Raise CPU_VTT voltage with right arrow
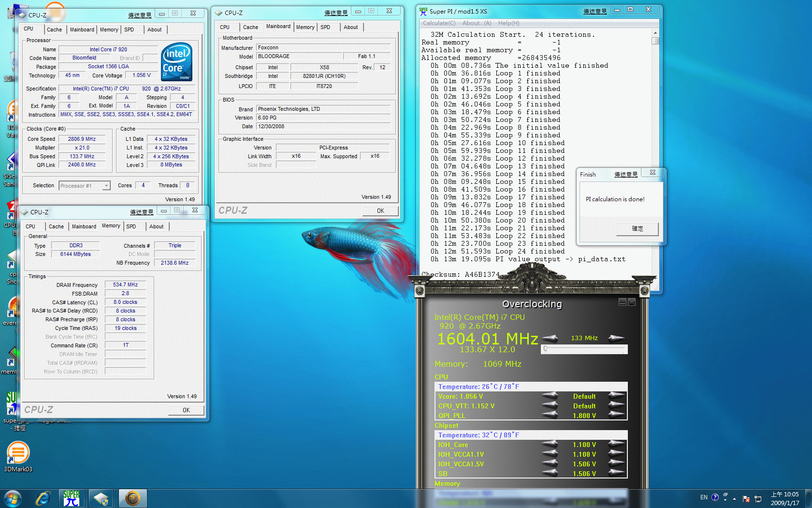 coord(616,405)
